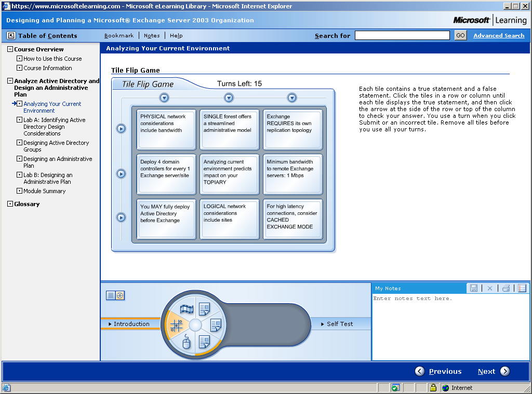
Task: Click the Previous link
Action: [445, 371]
